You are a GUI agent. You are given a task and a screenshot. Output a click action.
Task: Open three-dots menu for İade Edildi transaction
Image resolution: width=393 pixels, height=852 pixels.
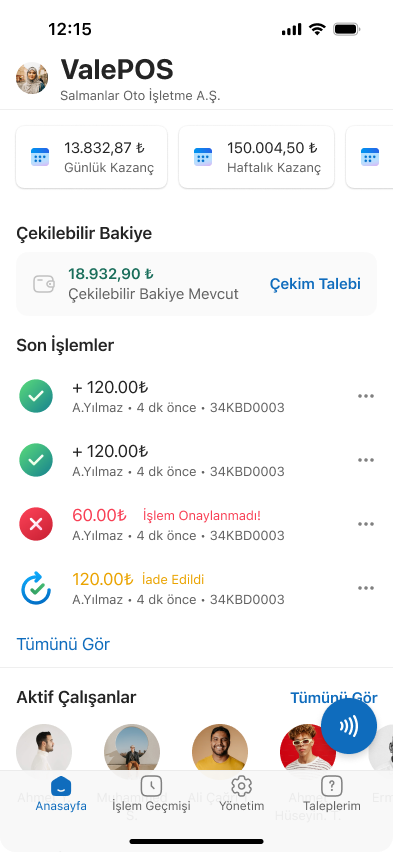point(366,588)
